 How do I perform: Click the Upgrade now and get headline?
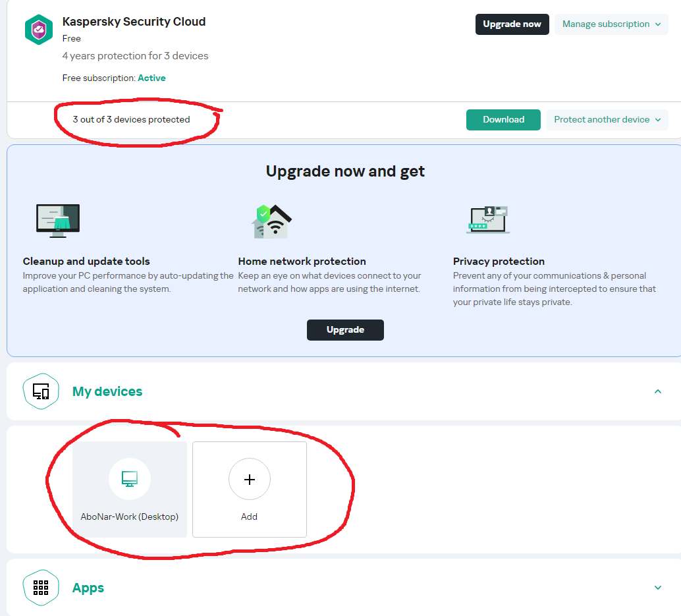pos(345,171)
